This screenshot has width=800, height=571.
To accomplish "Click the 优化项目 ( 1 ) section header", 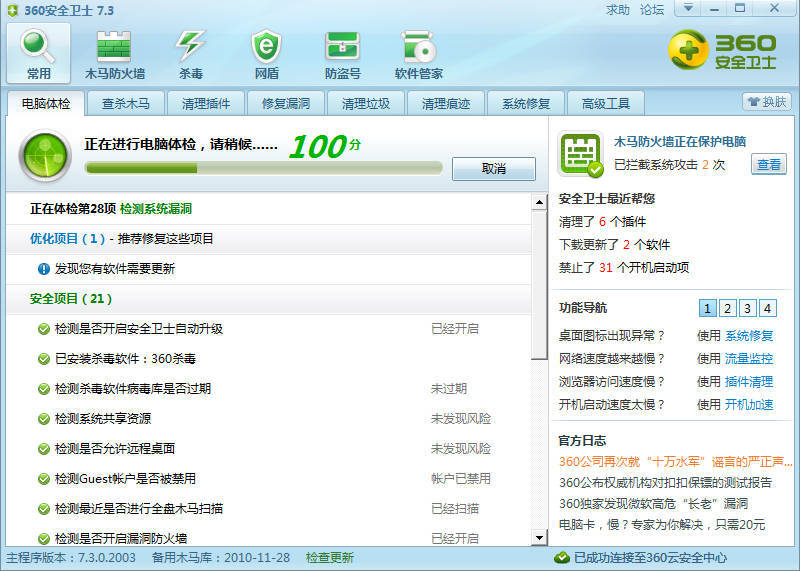I will [x=269, y=239].
